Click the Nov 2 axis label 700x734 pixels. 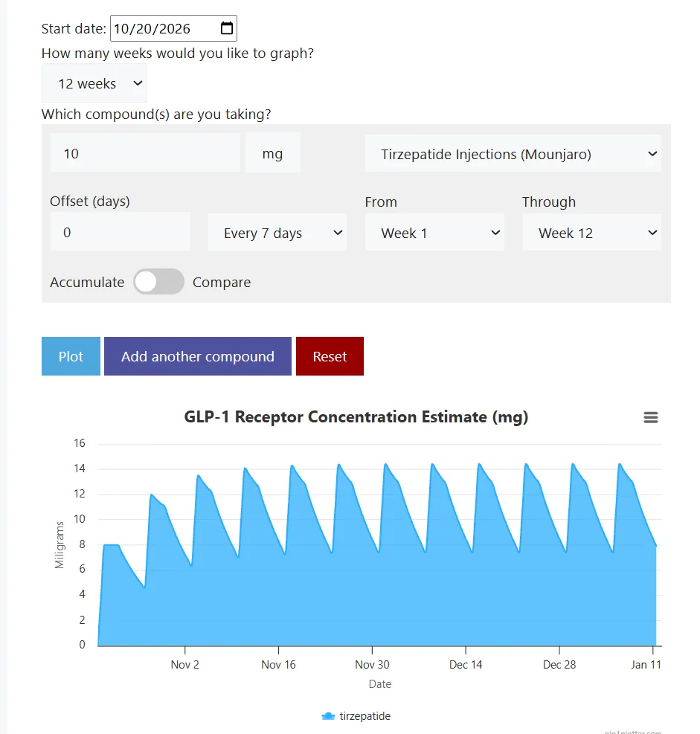185,664
